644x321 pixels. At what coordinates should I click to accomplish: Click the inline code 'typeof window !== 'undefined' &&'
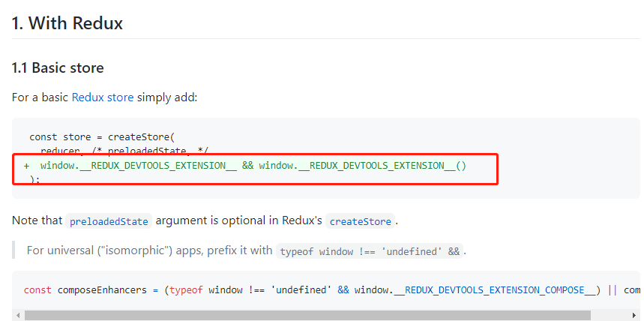coord(370,251)
